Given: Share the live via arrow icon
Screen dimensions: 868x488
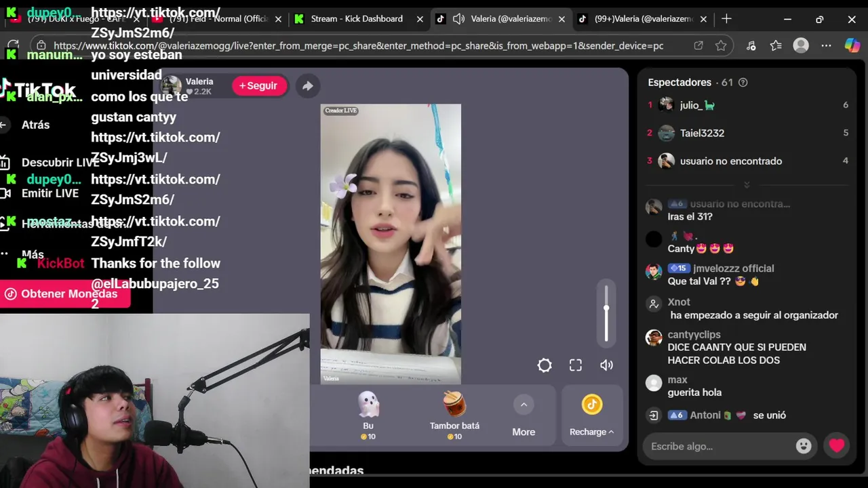Looking at the screenshot, I should pyautogui.click(x=307, y=86).
